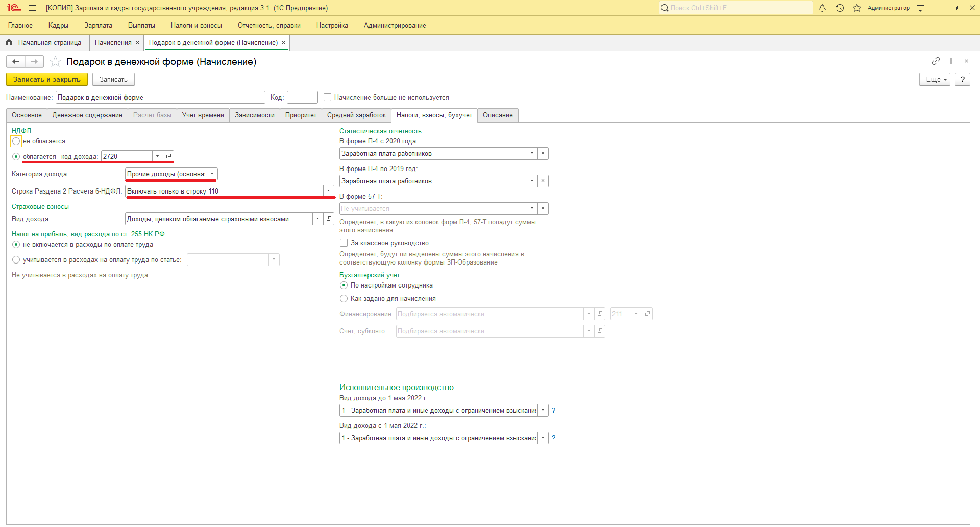
Task: Expand Вид дохода с 1 мая 2022 dropdown
Action: point(543,438)
